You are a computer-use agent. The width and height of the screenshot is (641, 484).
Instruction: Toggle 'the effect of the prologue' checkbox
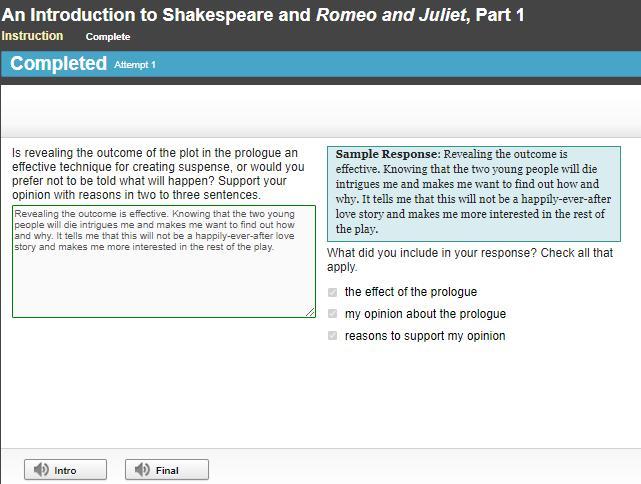point(332,292)
